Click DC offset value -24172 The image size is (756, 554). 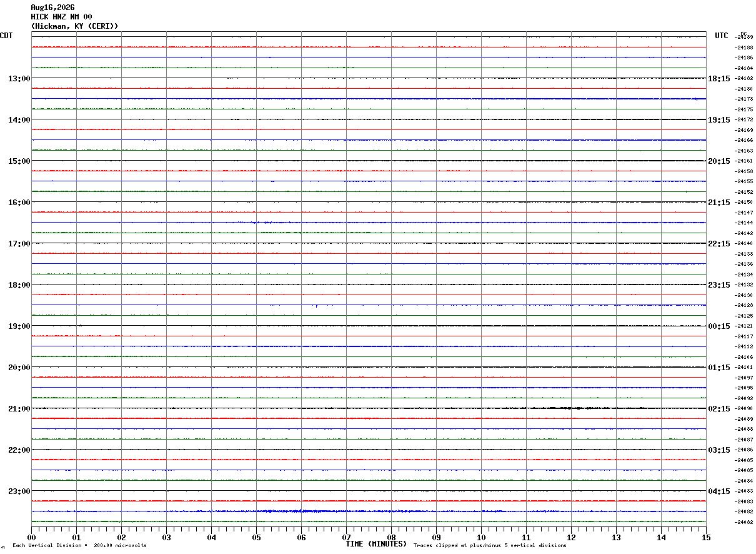pos(744,119)
